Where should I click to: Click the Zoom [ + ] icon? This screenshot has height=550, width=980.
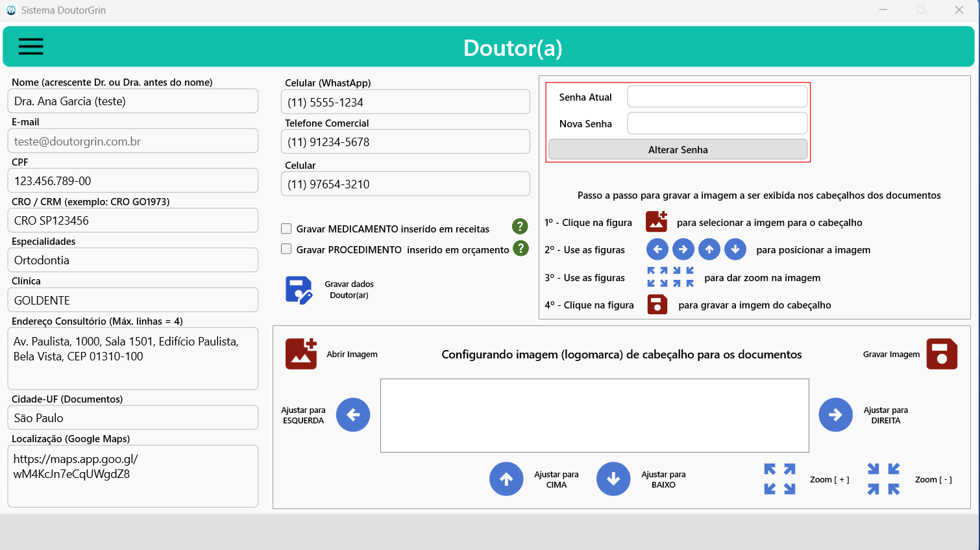[x=779, y=479]
